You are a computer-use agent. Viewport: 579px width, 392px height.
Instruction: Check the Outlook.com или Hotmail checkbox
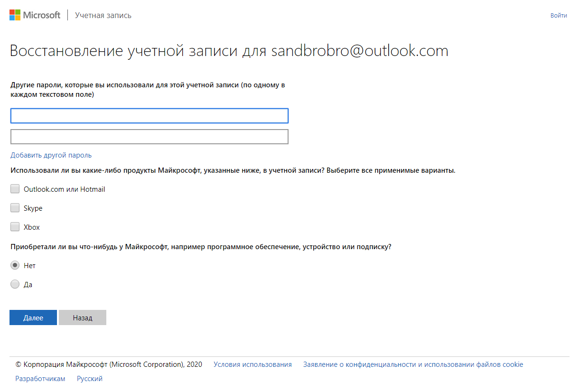click(15, 189)
